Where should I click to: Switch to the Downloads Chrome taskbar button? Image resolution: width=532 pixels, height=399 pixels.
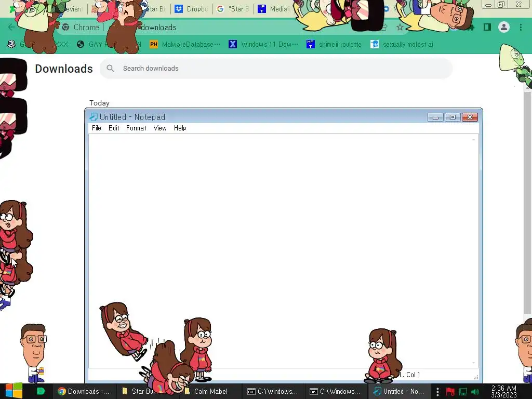[84, 391]
